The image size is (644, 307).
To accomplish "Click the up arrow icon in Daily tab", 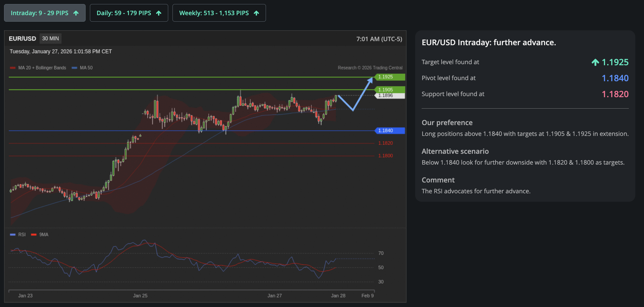I will pyautogui.click(x=159, y=13).
